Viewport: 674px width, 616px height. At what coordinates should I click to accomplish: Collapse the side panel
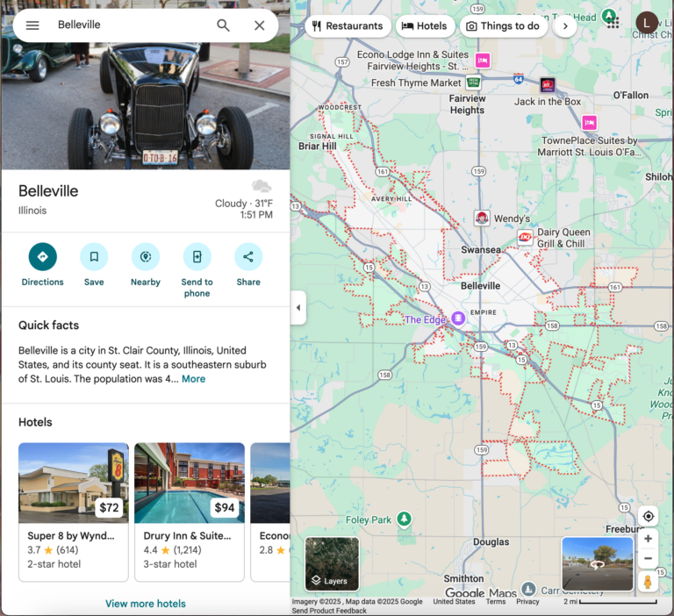pyautogui.click(x=298, y=307)
